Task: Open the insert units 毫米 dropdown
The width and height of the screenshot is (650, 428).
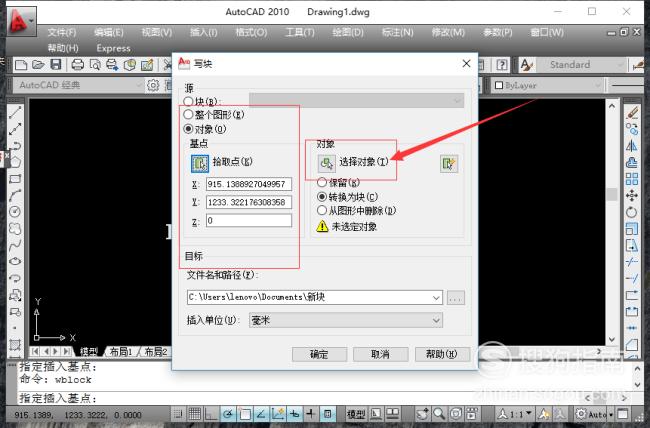Action: click(x=436, y=320)
